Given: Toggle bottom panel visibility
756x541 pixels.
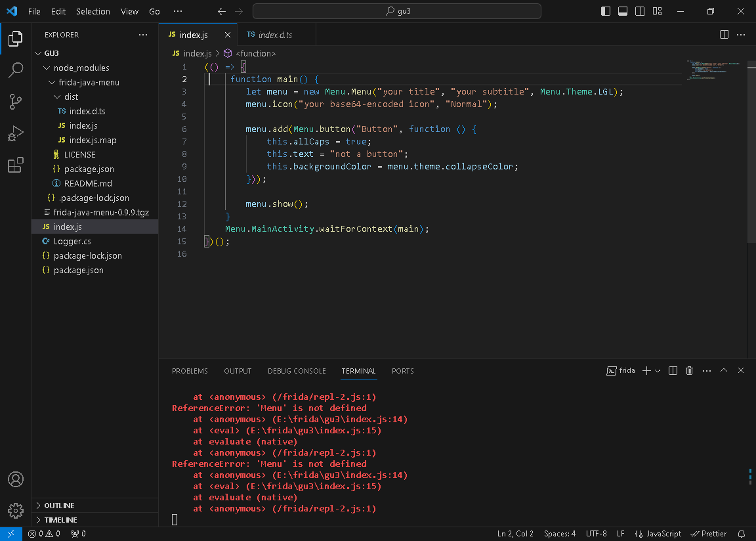Looking at the screenshot, I should point(623,11).
